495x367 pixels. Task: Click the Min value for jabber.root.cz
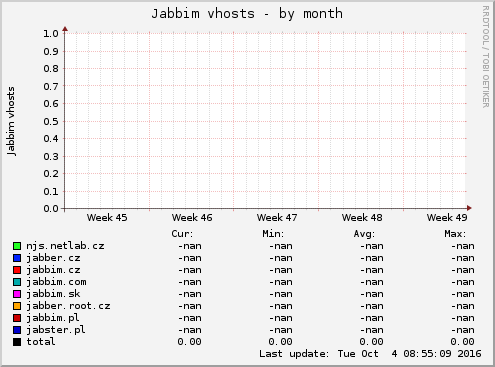click(281, 306)
